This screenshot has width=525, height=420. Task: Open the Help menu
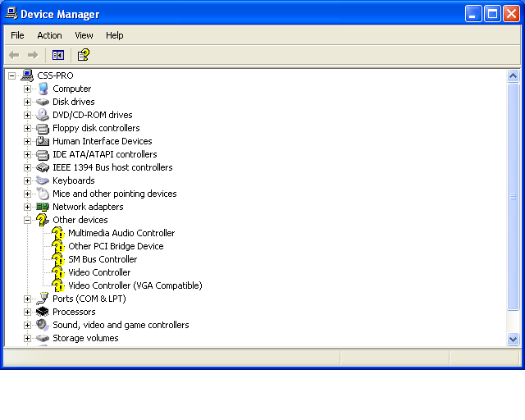coord(115,35)
